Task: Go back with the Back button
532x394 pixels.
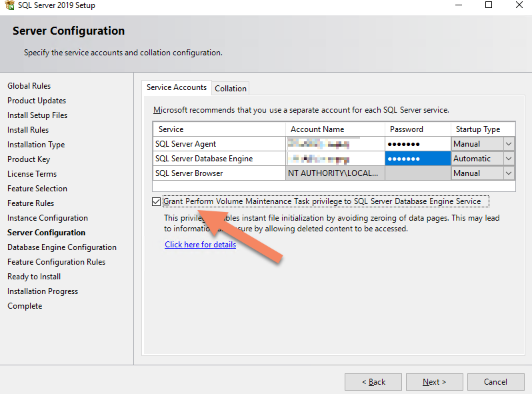Action: point(373,382)
